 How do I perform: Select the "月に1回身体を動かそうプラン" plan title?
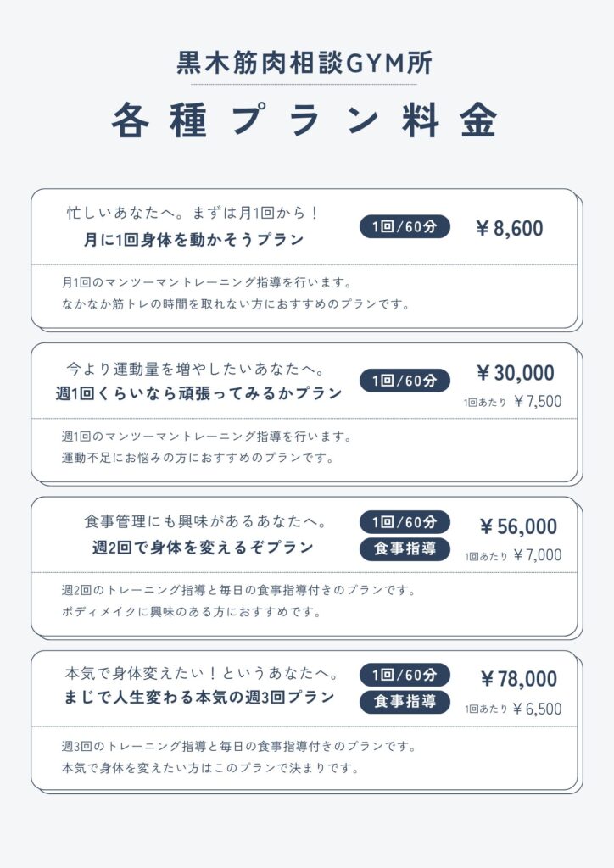[x=194, y=240]
